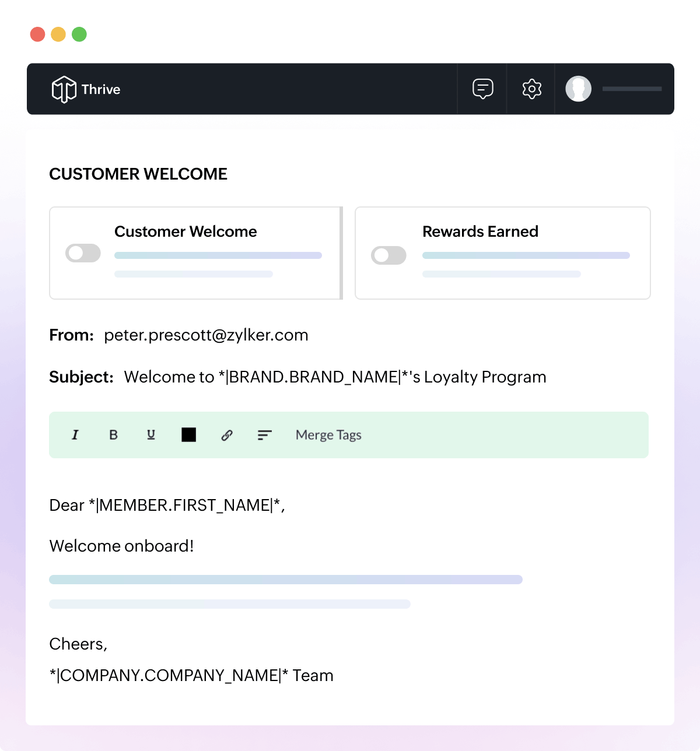This screenshot has width=700, height=751.
Task: Click into the Subject line field
Action: [335, 377]
